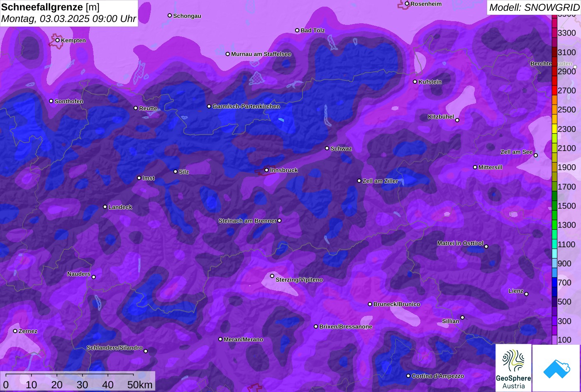Viewport: 581px width, 392px height.
Task: Click the Murnau am Staffelsee label
Action: pos(261,54)
